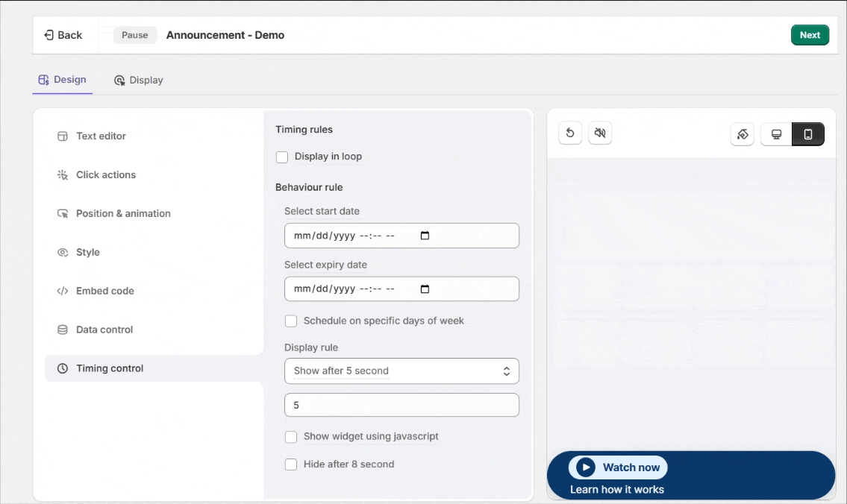
Task: Switch preview to mobile view icon
Action: point(808,134)
